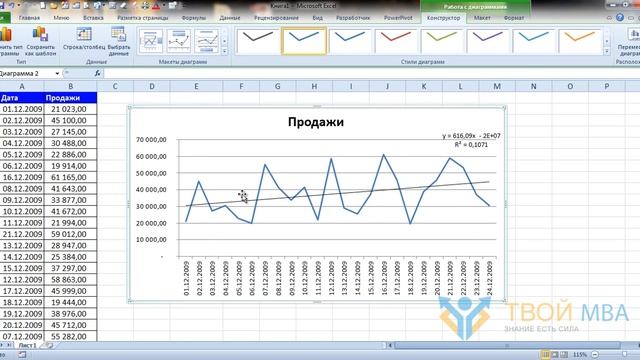The image size is (640, 360).
Task: Click the 70 000,00 axis label
Action: pos(151,140)
